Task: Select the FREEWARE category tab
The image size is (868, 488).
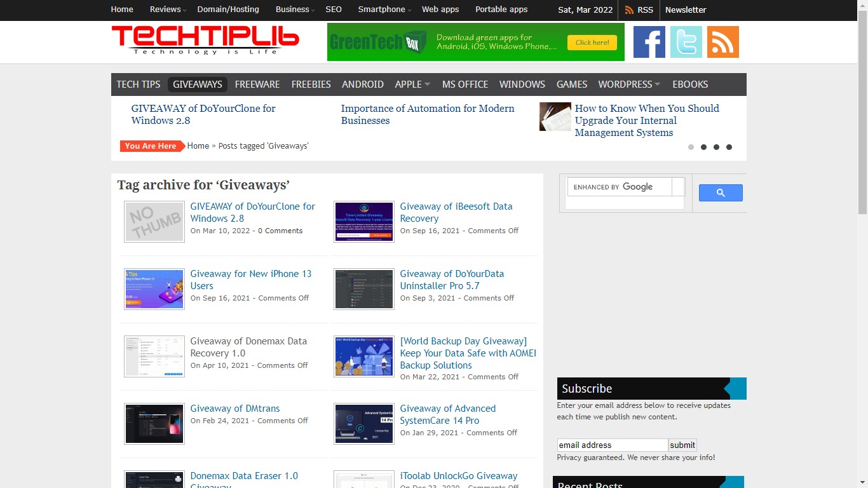Action: tap(257, 84)
